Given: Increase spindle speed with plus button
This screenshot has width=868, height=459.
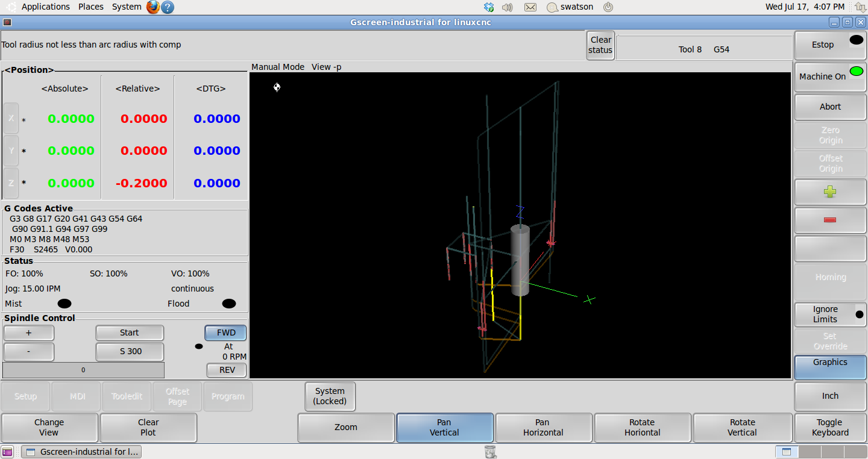Looking at the screenshot, I should pyautogui.click(x=28, y=333).
